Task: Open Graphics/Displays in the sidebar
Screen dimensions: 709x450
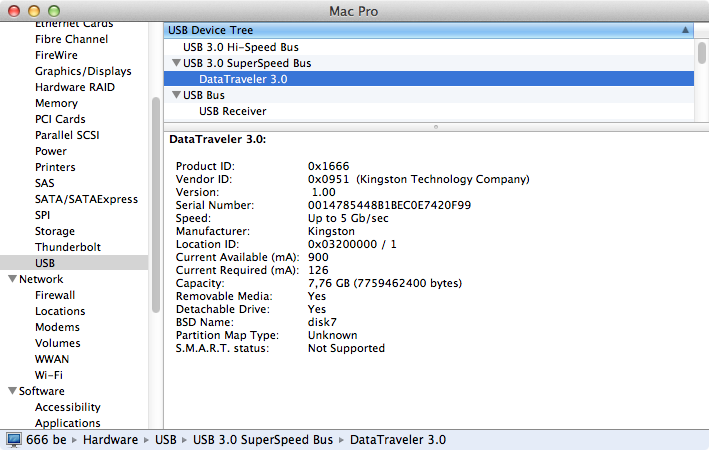Action: pos(83,71)
